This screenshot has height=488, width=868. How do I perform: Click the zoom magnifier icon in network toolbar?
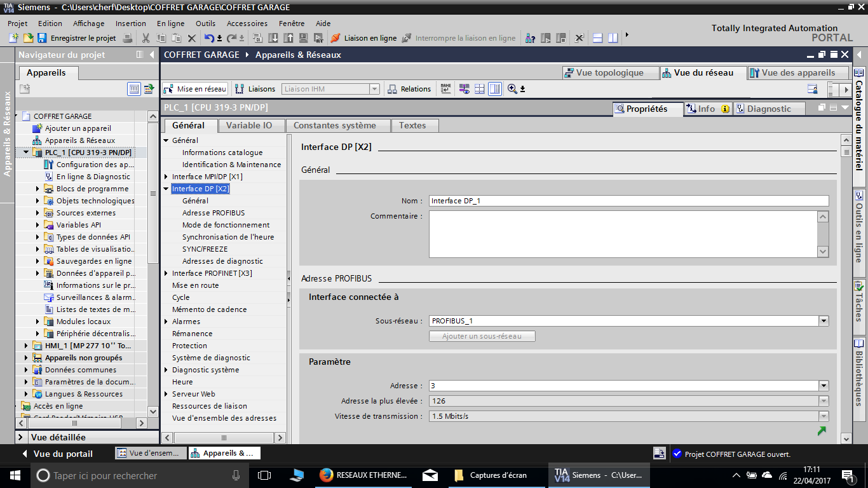[512, 89]
